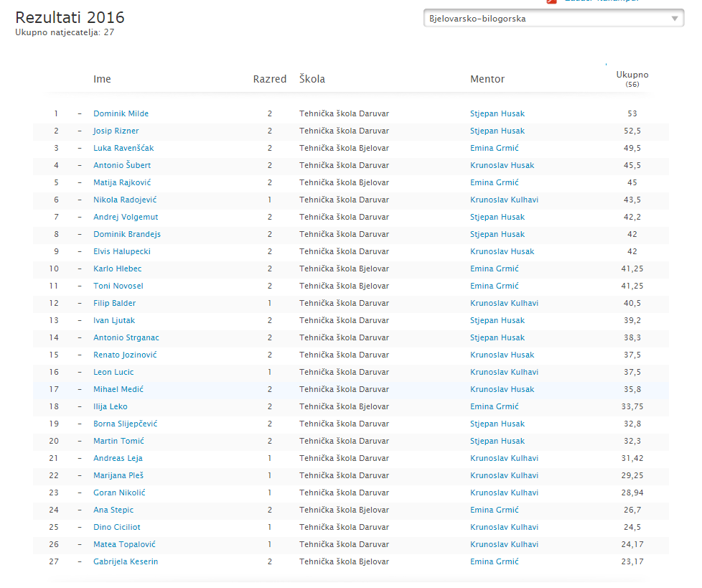The height and width of the screenshot is (588, 702).
Task: Click mentor Krunoslav Kulhavi in Filip Balder's row
Action: pyautogui.click(x=504, y=303)
